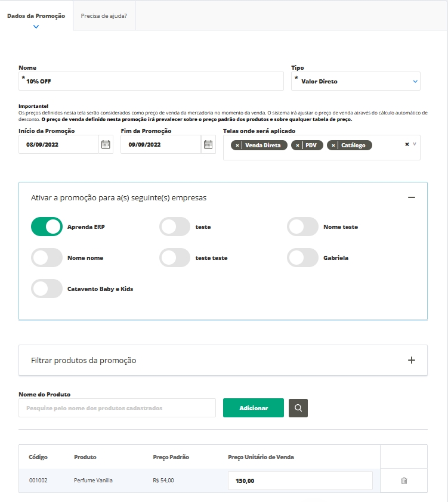Click the Adicionar button

tap(253, 408)
